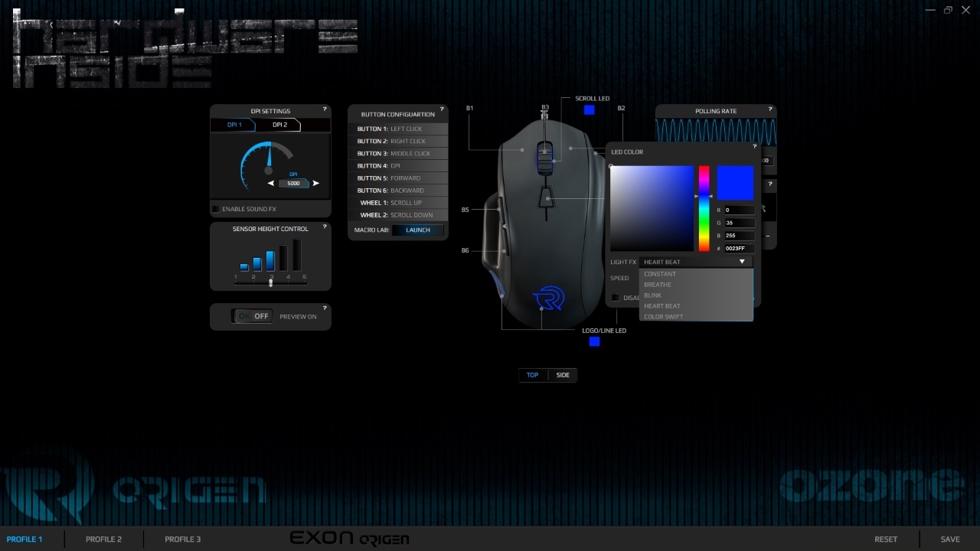The image size is (980, 551).
Task: Open help for Button Configuration panel
Action: coord(442,109)
